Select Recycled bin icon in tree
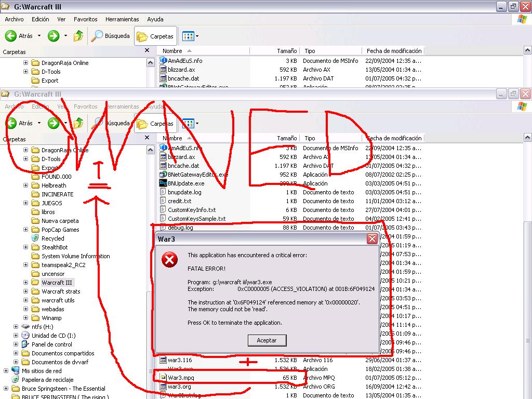This screenshot has height=399, width=532. tap(35, 238)
